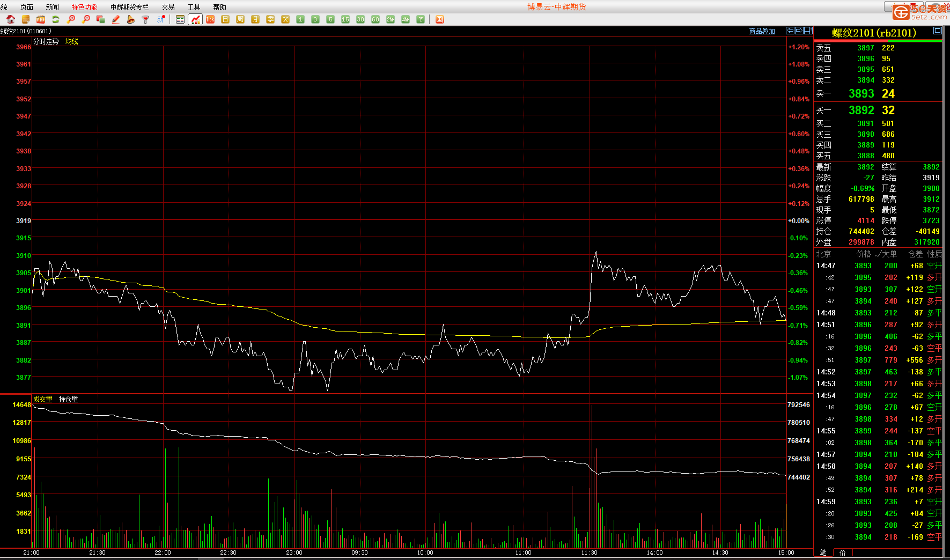Select monthly 月 K-line period
The height and width of the screenshot is (560, 950).
click(x=255, y=19)
